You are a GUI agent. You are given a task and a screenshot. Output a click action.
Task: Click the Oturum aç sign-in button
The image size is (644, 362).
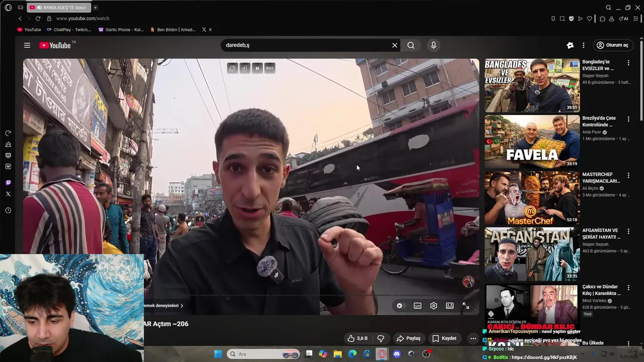point(612,45)
